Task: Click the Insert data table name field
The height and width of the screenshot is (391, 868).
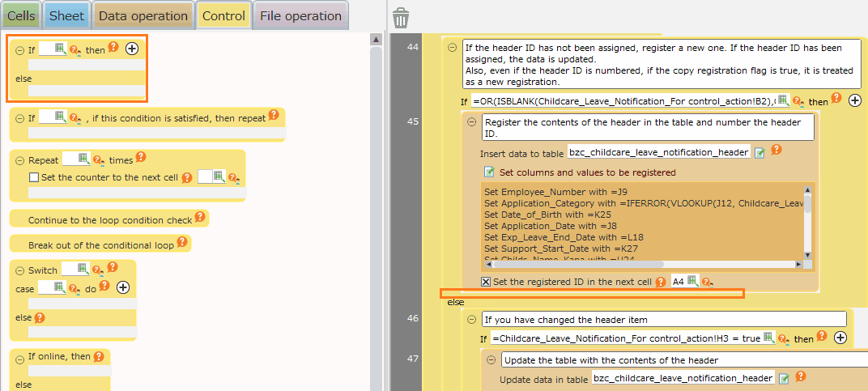Action: coord(657,151)
